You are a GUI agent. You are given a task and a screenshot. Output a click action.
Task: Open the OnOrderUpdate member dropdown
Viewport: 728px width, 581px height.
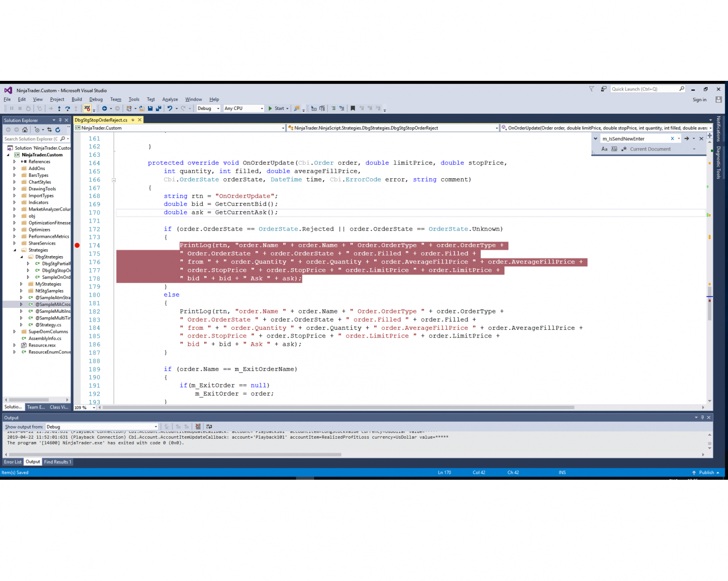606,128
